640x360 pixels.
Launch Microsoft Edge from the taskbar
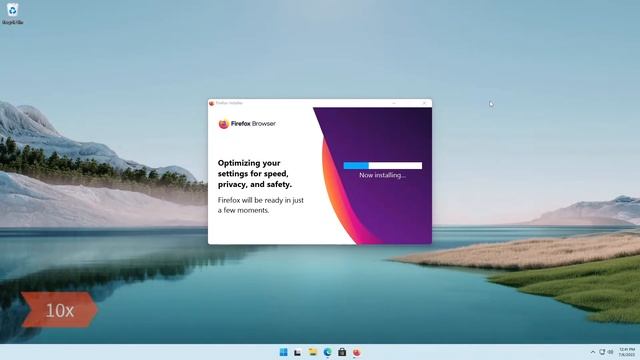pyautogui.click(x=327, y=352)
